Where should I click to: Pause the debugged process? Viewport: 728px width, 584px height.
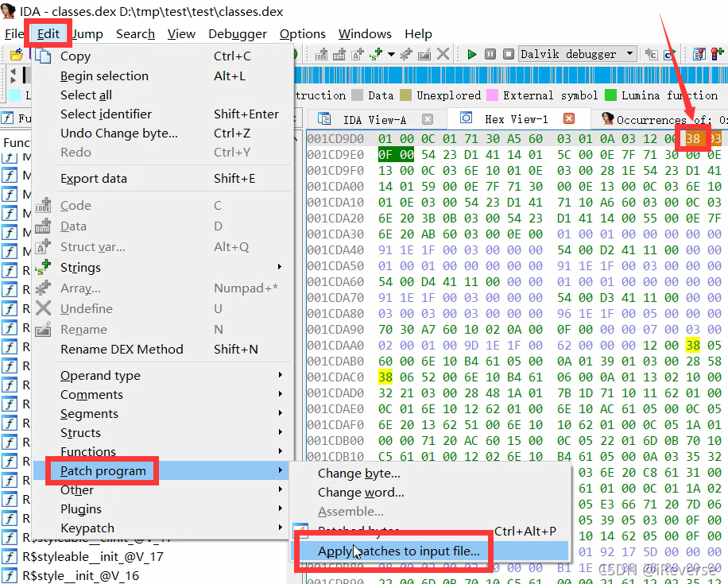coord(490,54)
